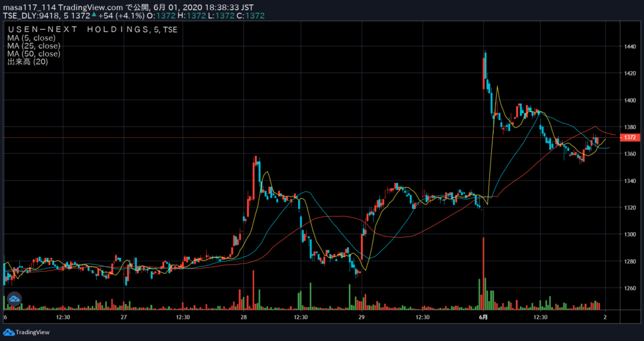Click the 1300 price axis label
The width and height of the screenshot is (644, 341).
coord(630,234)
